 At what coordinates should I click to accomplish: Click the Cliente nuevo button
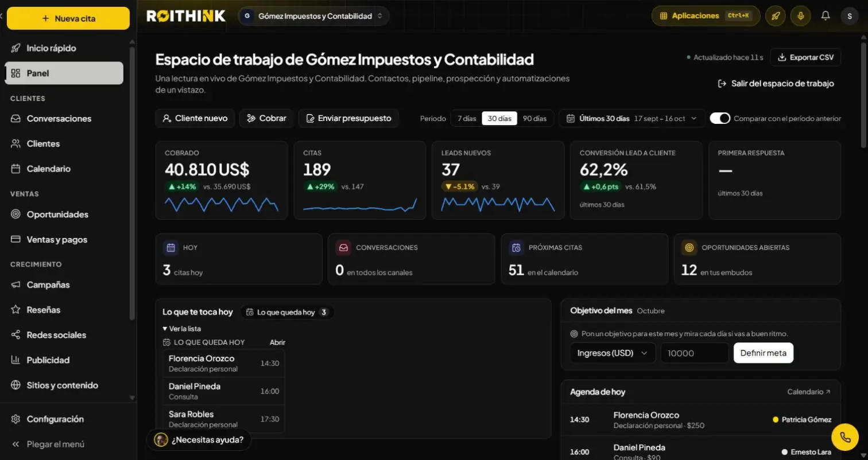pyautogui.click(x=195, y=118)
